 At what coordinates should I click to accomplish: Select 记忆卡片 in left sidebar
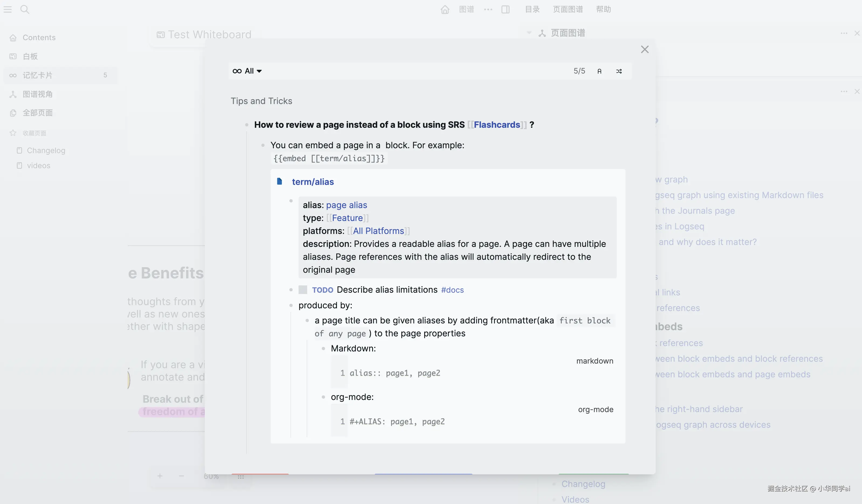(x=38, y=75)
